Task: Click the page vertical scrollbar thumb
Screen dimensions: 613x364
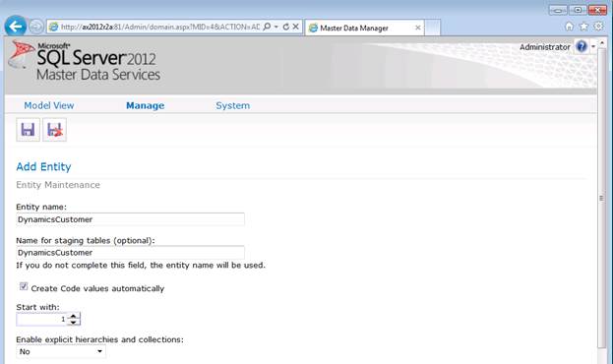Action: 601,198
